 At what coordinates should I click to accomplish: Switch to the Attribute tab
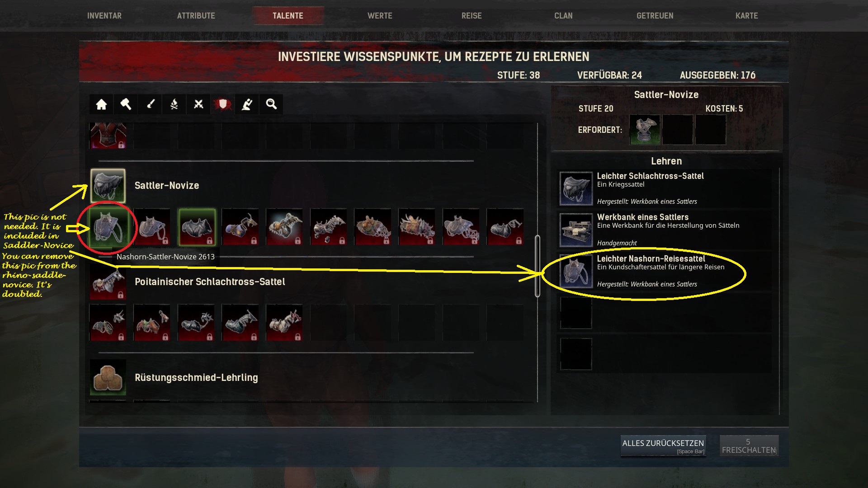196,16
